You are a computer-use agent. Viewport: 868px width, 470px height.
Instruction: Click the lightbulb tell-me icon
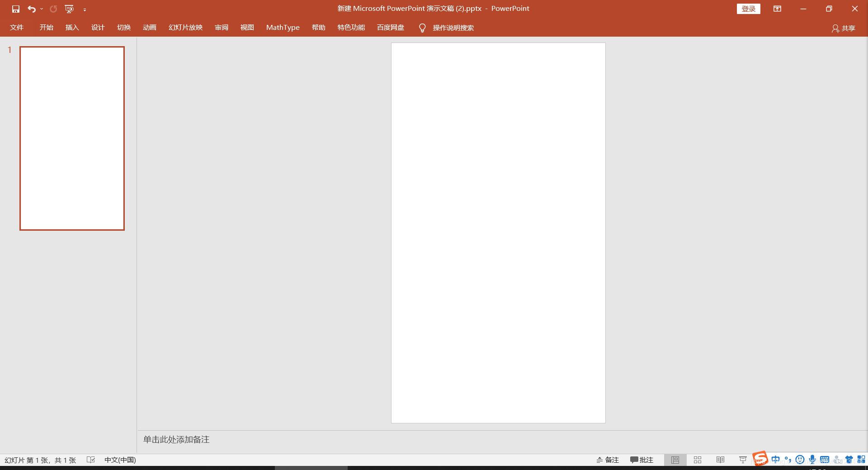pos(422,28)
